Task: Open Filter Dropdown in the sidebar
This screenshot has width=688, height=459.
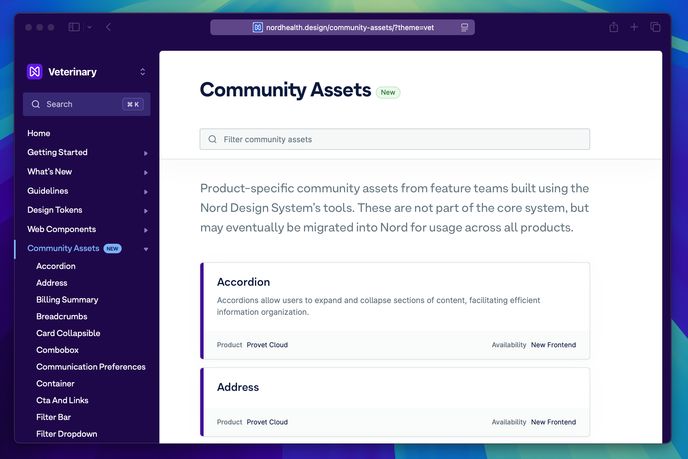Action: click(x=67, y=434)
